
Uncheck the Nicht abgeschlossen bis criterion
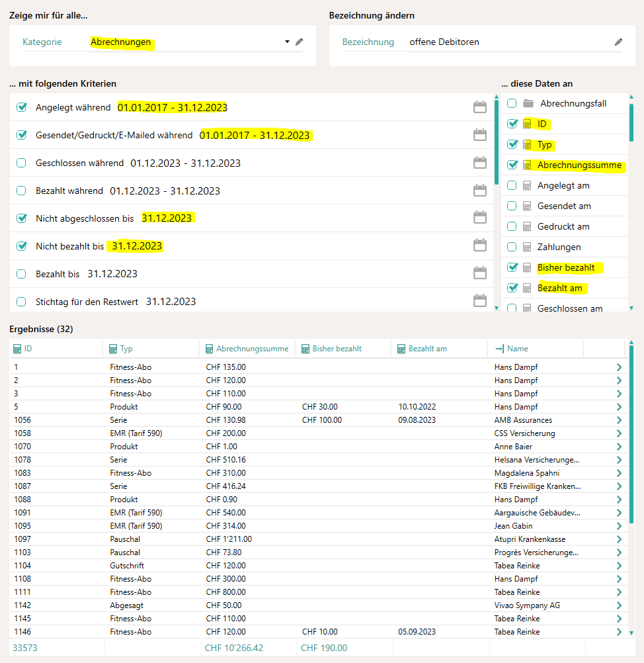22,218
